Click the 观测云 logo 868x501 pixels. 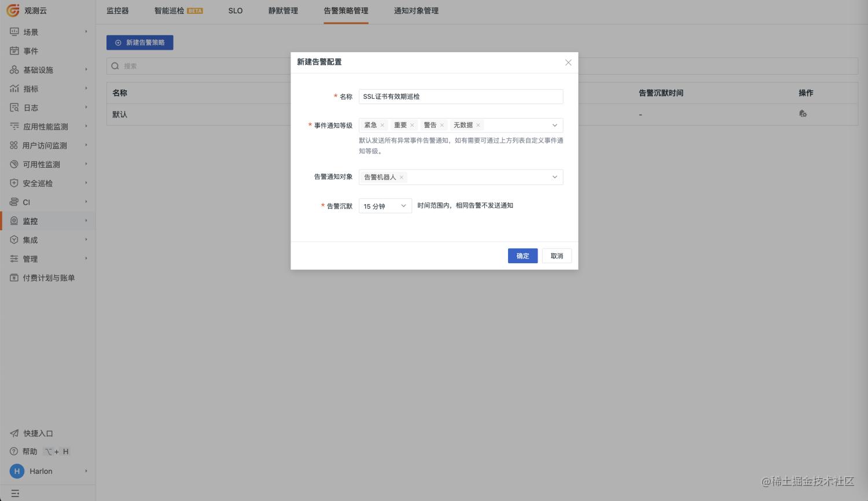[26, 10]
